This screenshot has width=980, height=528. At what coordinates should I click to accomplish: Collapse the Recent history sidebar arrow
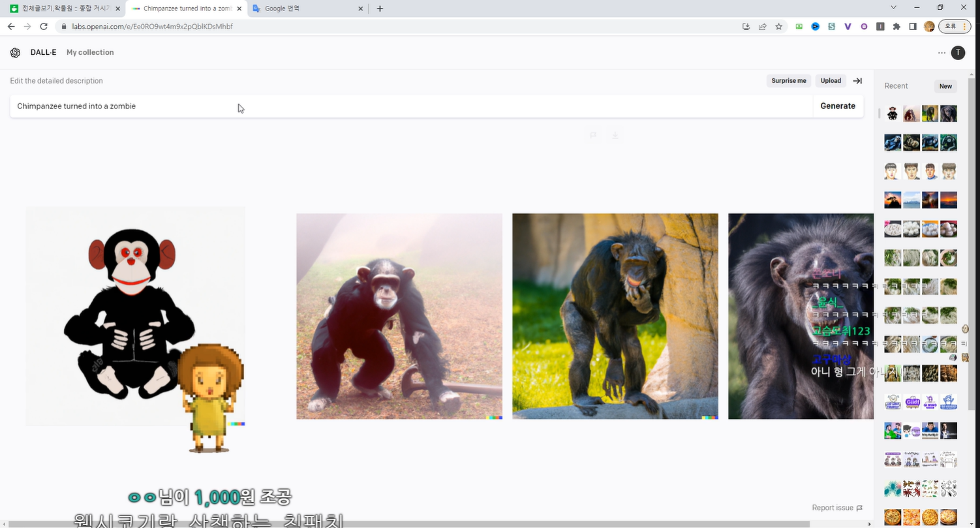(857, 81)
